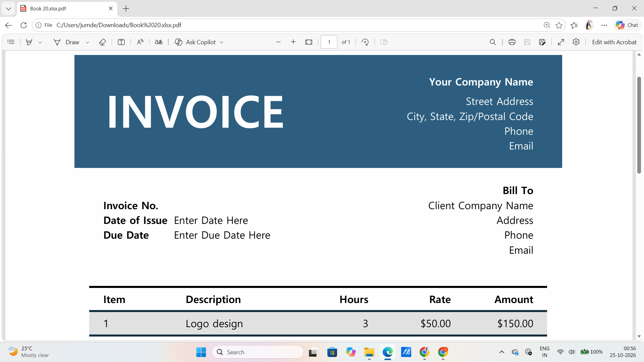The width and height of the screenshot is (644, 362).
Task: Print the PDF document
Action: point(512,42)
